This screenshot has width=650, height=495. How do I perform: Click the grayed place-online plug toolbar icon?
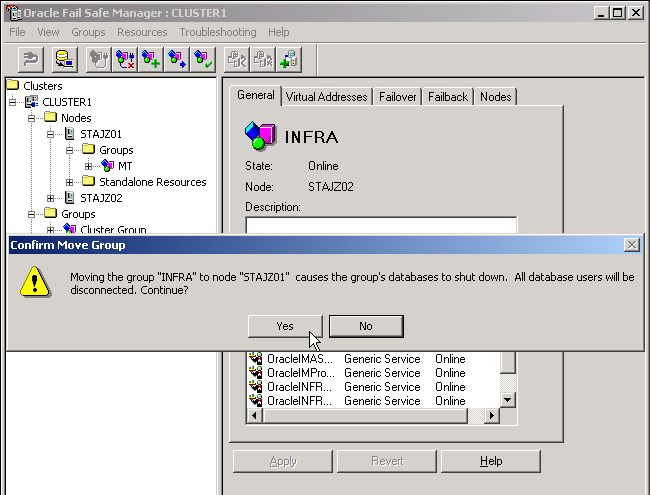click(99, 59)
